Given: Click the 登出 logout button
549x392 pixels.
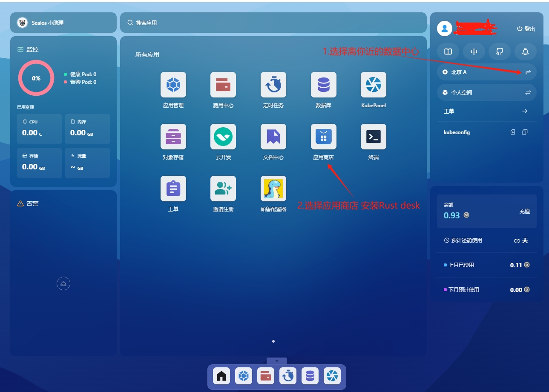Looking at the screenshot, I should (x=526, y=29).
